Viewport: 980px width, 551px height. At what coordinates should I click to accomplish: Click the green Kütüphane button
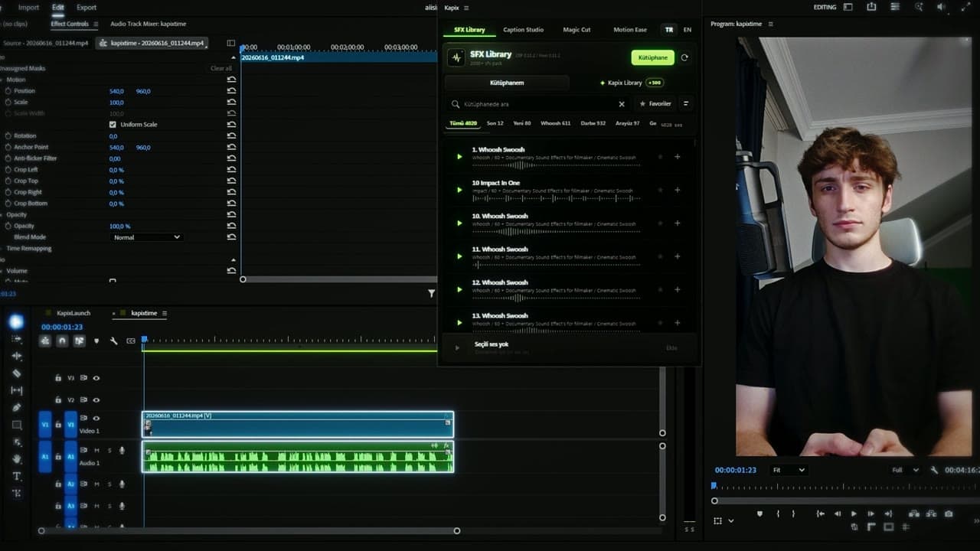(653, 57)
